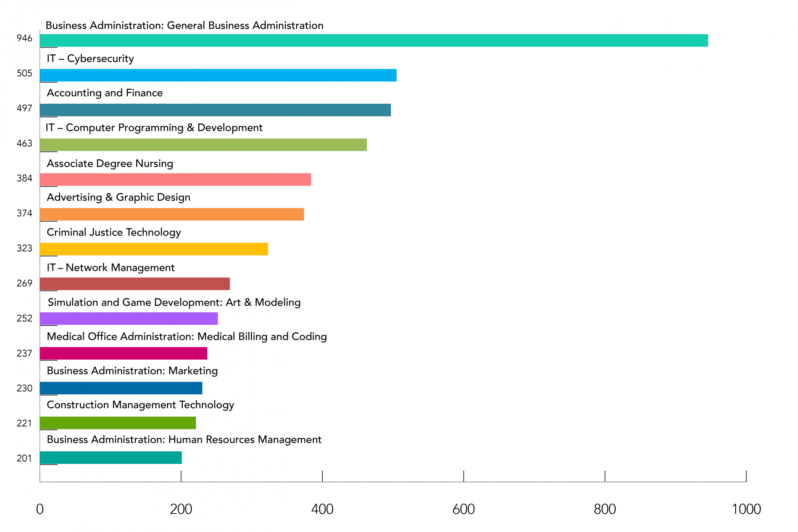Viewport: 798px width, 532px height.
Task: Click the magenta Medical Billing and Coding bar
Action: (x=123, y=353)
